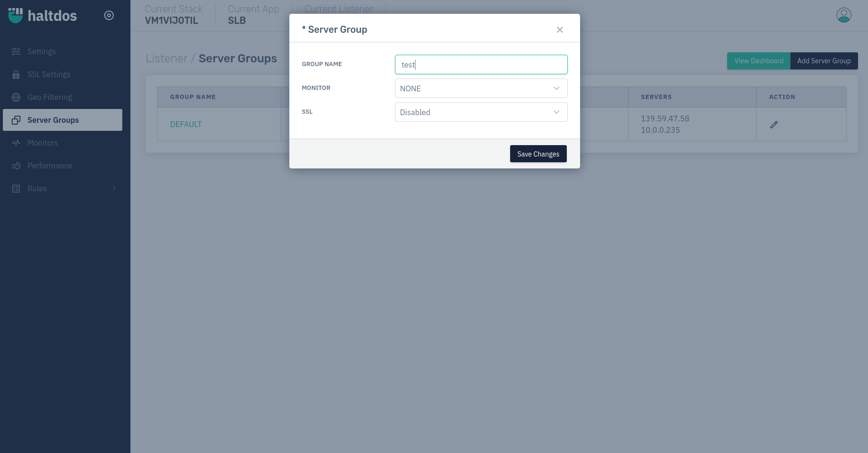868x453 pixels.
Task: Click View Dashboard button
Action: click(x=759, y=61)
